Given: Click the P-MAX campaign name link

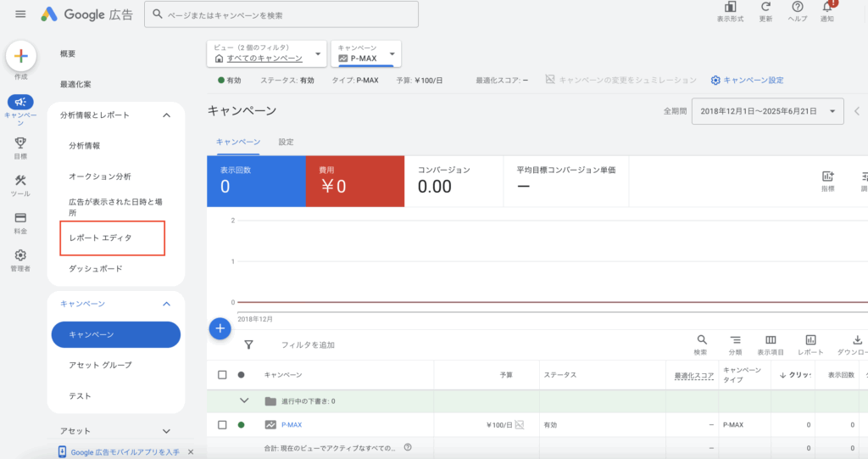Looking at the screenshot, I should (292, 424).
